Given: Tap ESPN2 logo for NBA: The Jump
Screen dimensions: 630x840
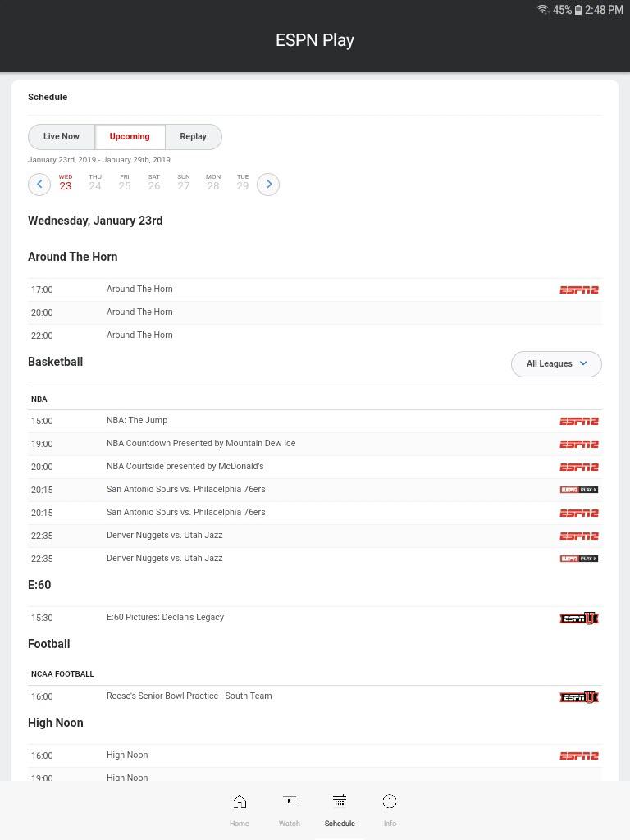Looking at the screenshot, I should [x=578, y=421].
